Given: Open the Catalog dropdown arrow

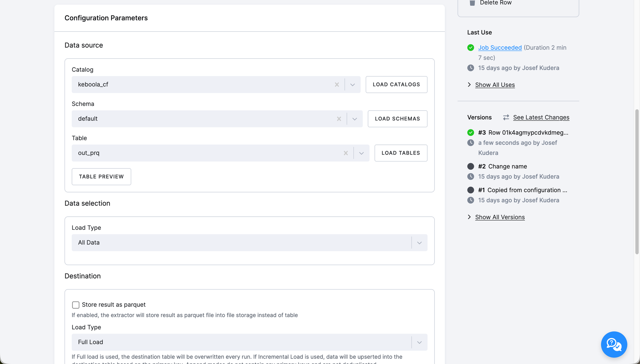Looking at the screenshot, I should click(352, 85).
